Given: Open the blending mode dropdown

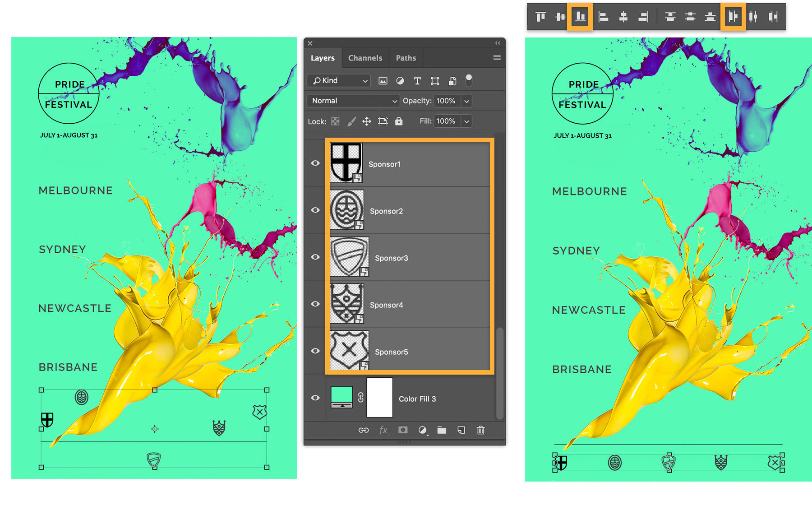Looking at the screenshot, I should pyautogui.click(x=353, y=101).
